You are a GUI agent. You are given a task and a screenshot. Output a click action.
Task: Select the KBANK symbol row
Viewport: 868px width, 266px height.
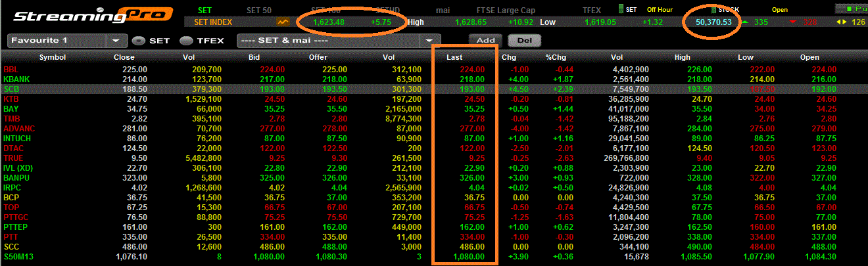[x=434, y=79]
